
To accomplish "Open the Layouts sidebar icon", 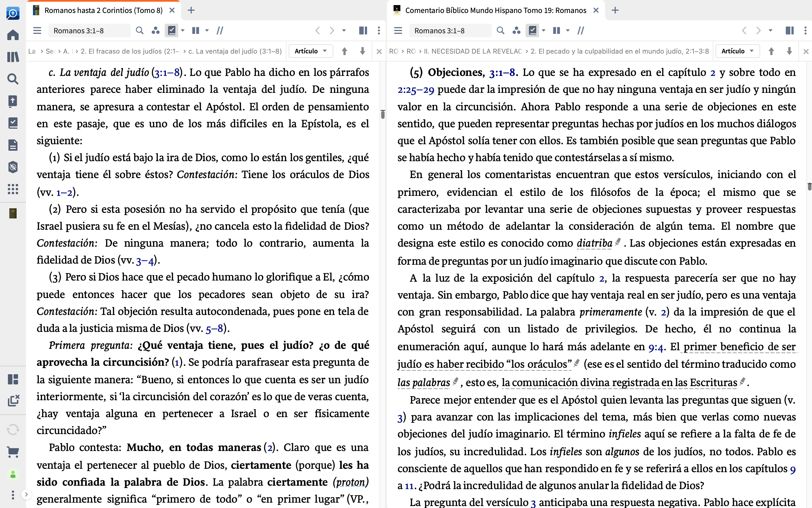I will (x=13, y=379).
